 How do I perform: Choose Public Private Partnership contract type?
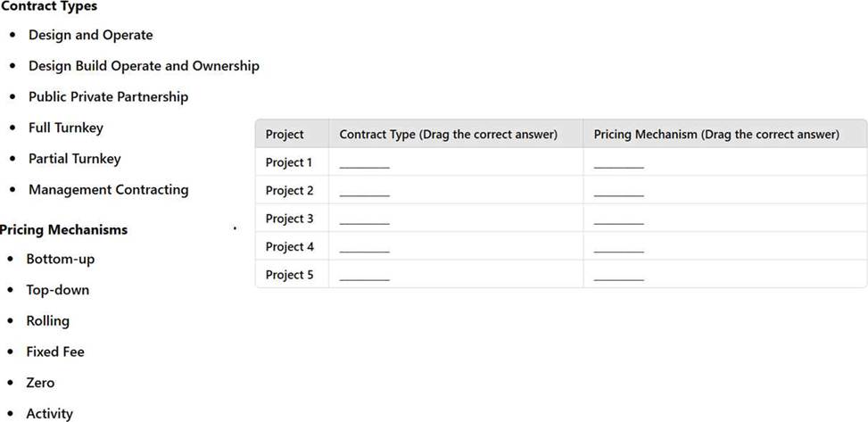point(109,97)
